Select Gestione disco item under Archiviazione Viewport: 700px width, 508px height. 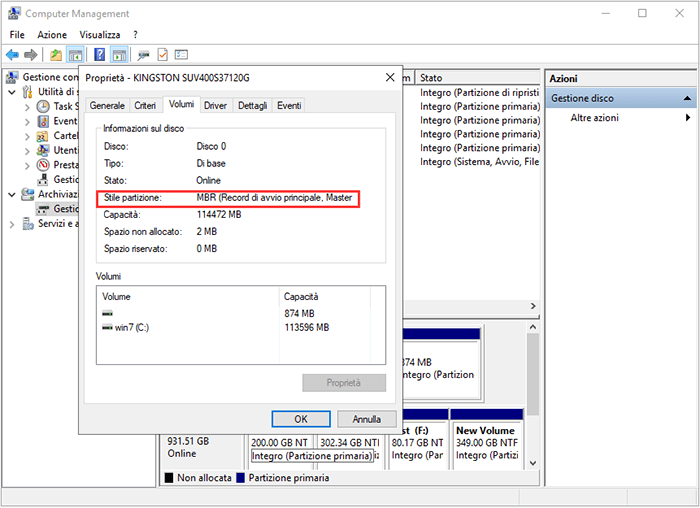pos(58,209)
